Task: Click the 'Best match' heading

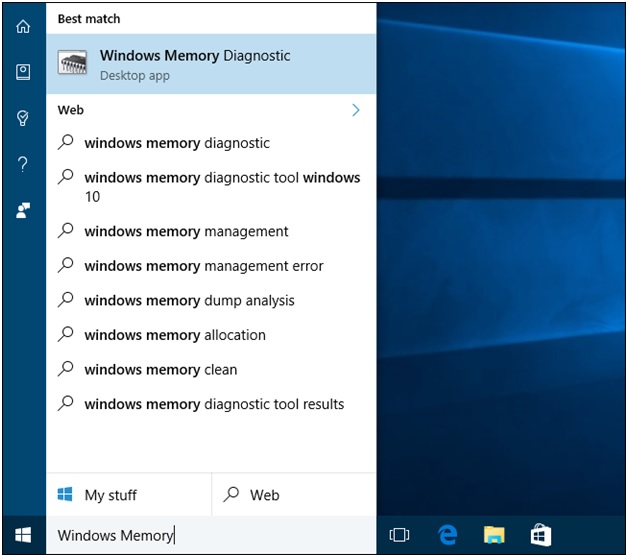Action: (x=89, y=19)
